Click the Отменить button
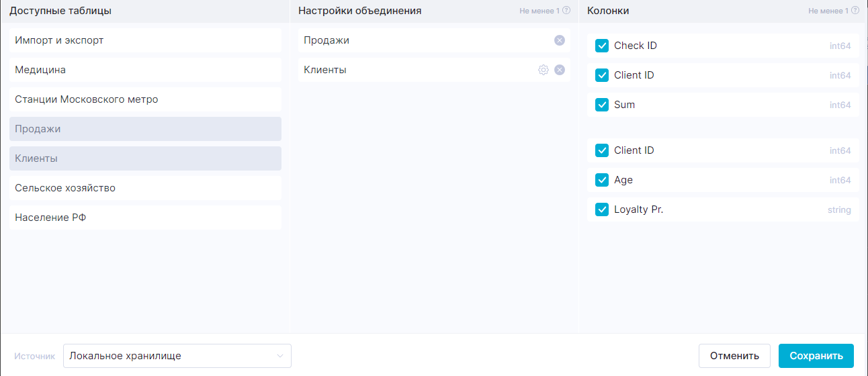Screen dimensions: 868x376 coord(734,356)
